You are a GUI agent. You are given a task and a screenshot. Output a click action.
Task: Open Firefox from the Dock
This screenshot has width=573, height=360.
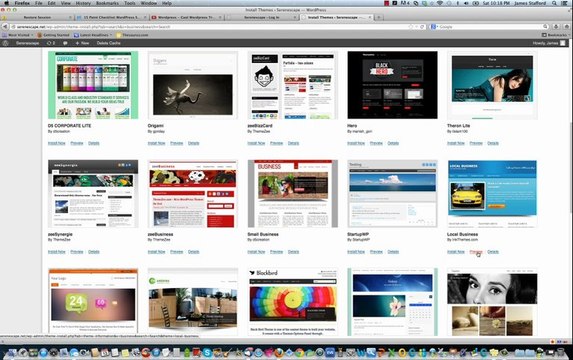(x=279, y=353)
